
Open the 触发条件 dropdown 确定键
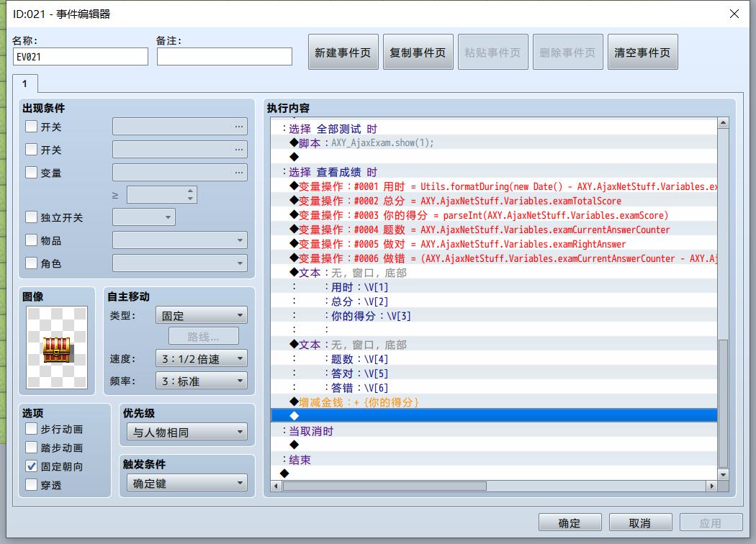pos(187,484)
